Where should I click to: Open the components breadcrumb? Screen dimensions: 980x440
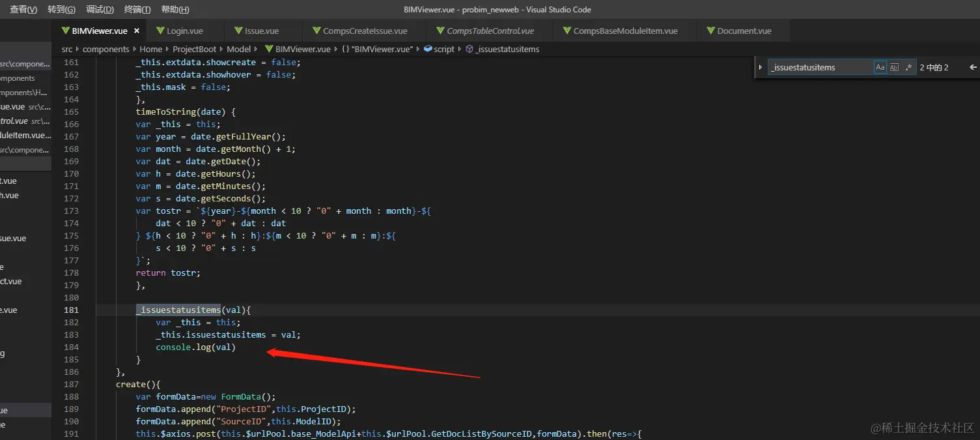(106, 49)
